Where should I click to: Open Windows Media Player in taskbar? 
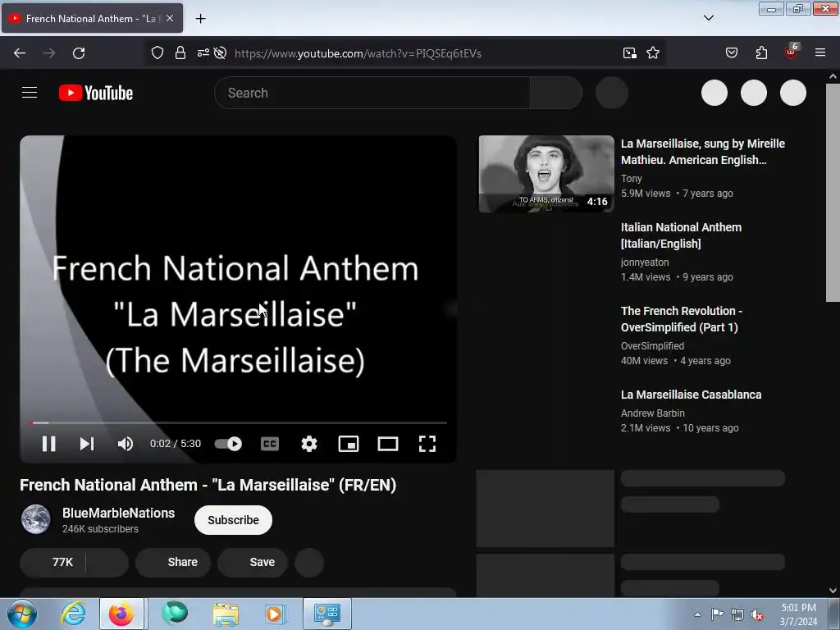tap(275, 614)
